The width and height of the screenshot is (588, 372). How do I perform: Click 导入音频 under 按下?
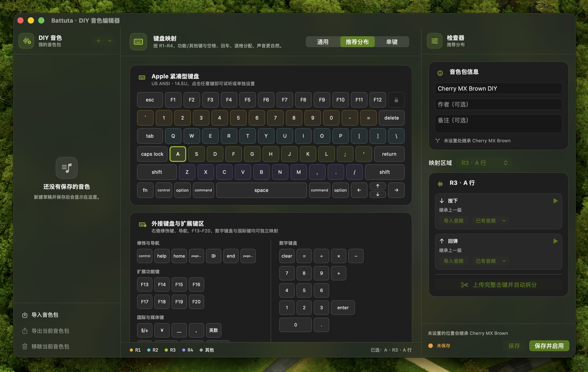(453, 220)
